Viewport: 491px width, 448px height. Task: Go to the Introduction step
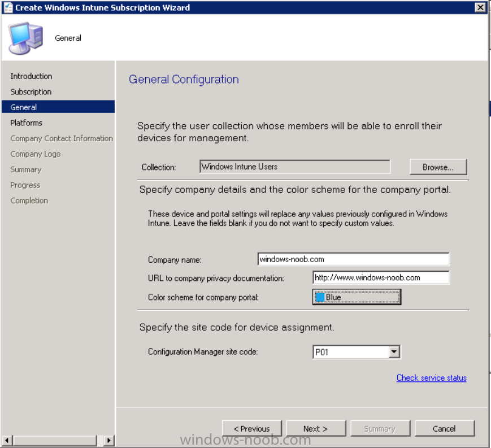[31, 76]
